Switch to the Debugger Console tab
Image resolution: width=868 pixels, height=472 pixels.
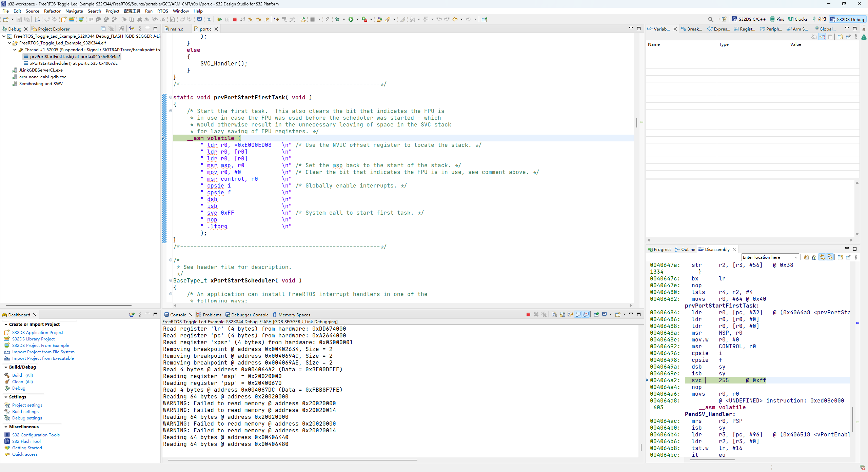click(250, 315)
